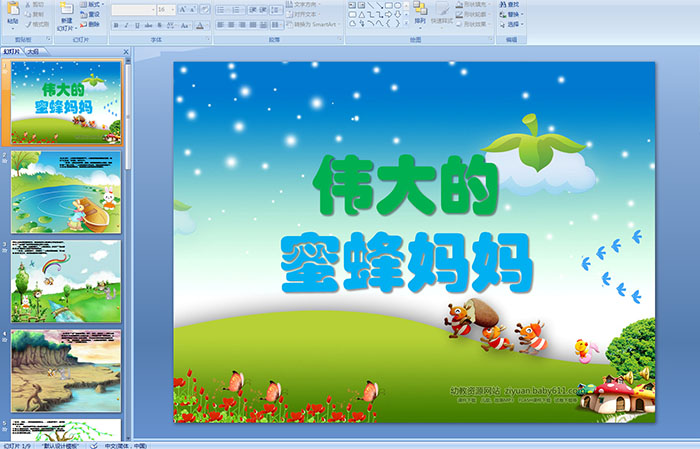The width and height of the screenshot is (700, 449).
Task: Click the font color swatch button
Action: pyautogui.click(x=200, y=25)
